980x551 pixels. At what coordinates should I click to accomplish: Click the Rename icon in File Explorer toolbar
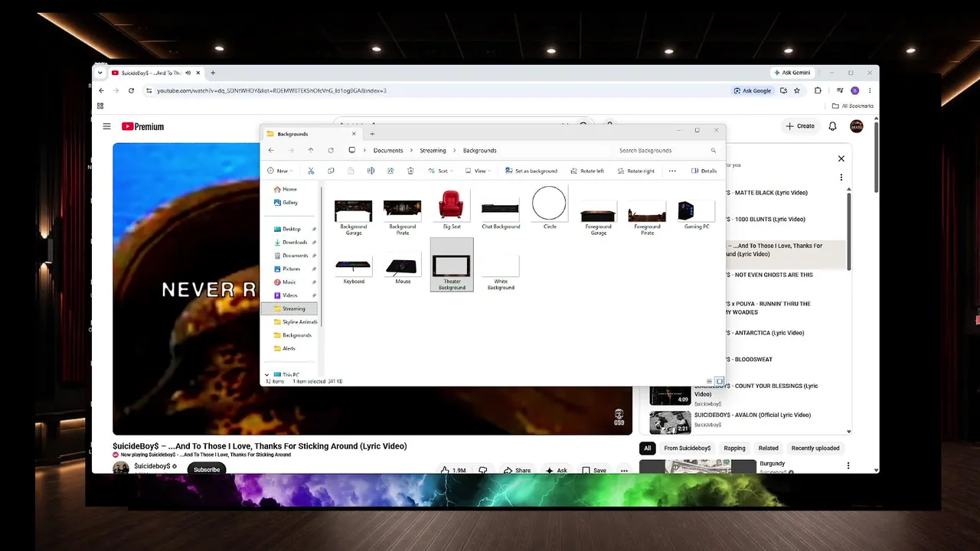[371, 171]
